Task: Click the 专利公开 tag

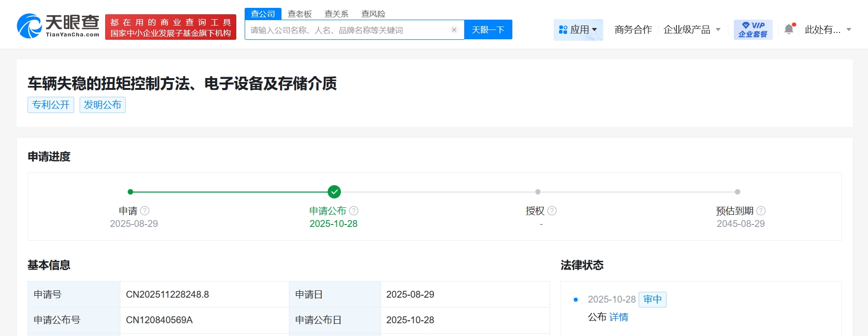Action: click(51, 105)
